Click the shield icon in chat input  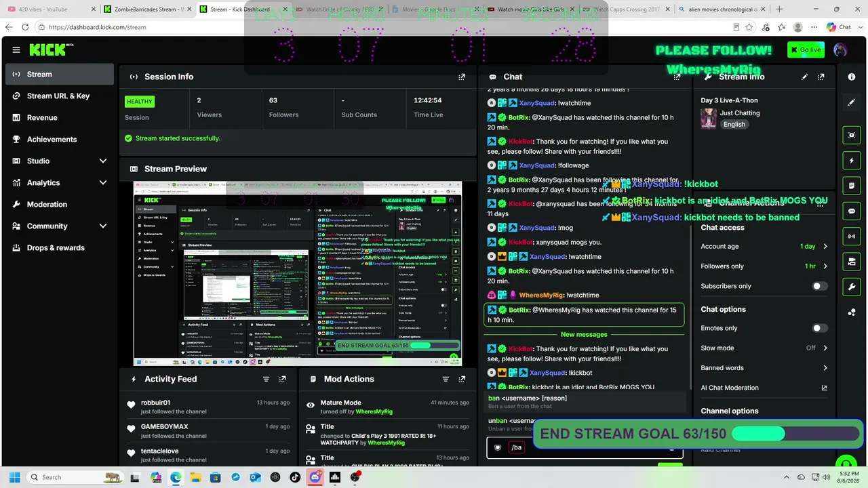click(498, 447)
